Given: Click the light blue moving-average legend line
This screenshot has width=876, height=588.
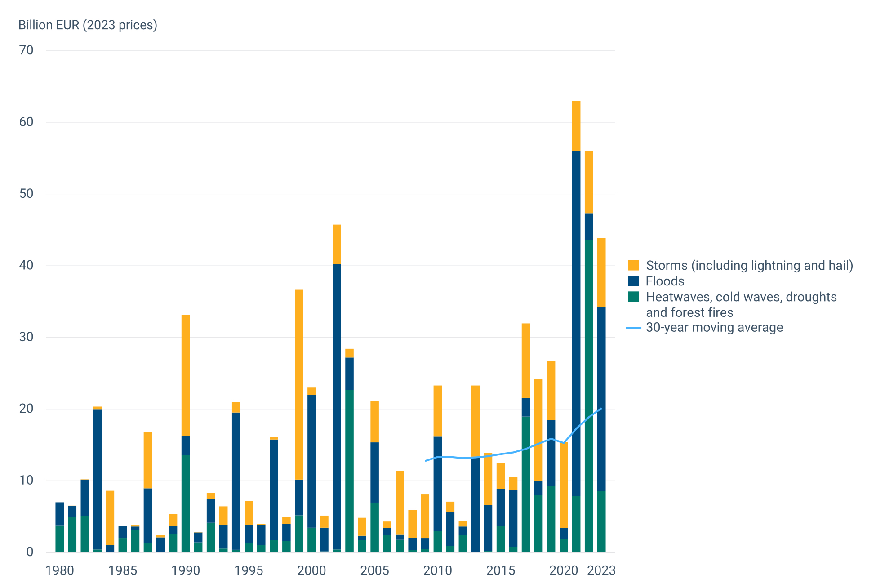Looking at the screenshot, I should 633,328.
